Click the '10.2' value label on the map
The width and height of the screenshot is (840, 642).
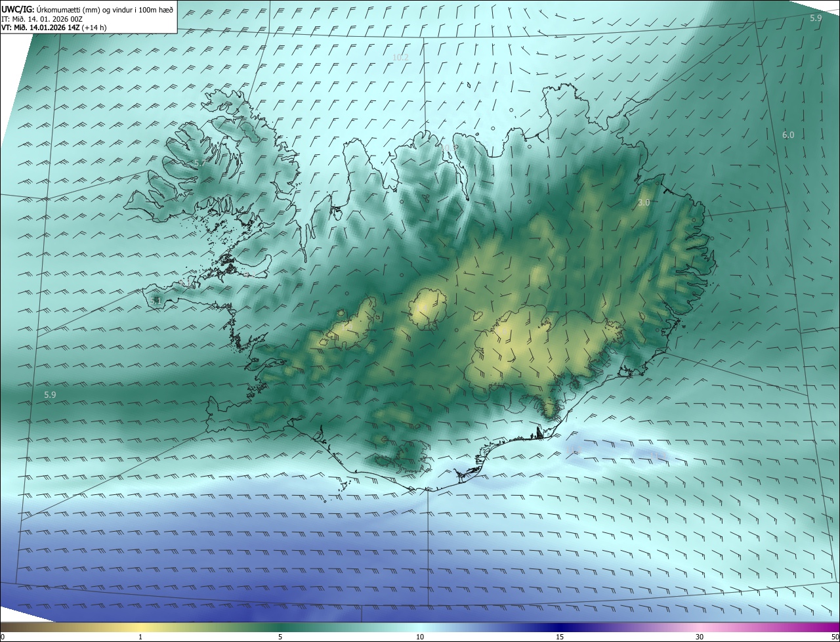click(x=400, y=58)
